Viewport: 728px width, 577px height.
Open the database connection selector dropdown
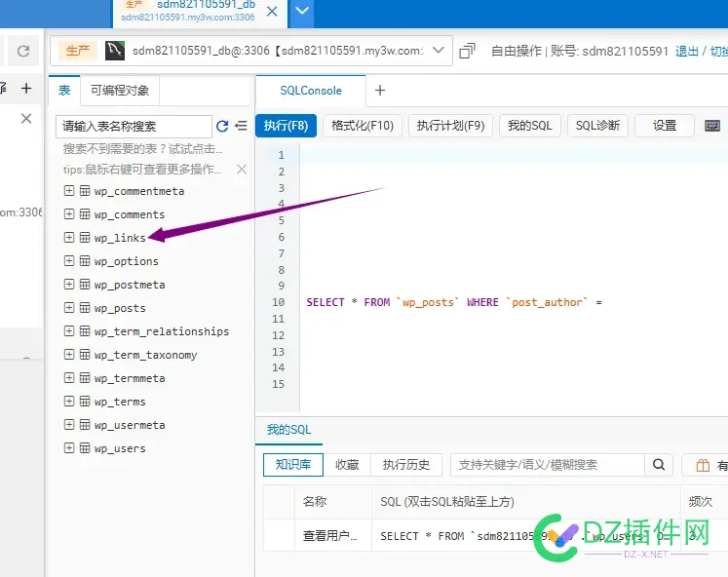tap(438, 50)
